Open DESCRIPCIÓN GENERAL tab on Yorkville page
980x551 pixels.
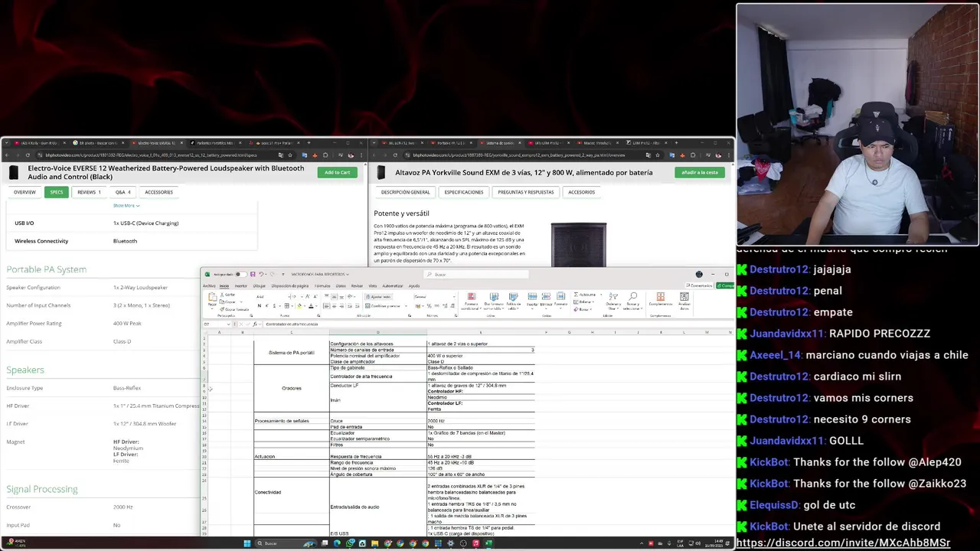(406, 192)
